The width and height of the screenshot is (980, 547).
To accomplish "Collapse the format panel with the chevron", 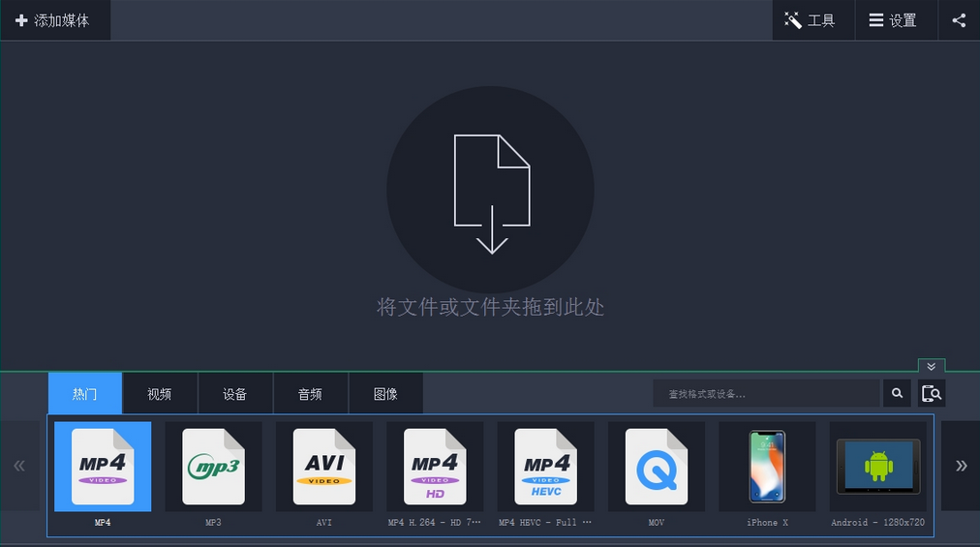I will 932,366.
